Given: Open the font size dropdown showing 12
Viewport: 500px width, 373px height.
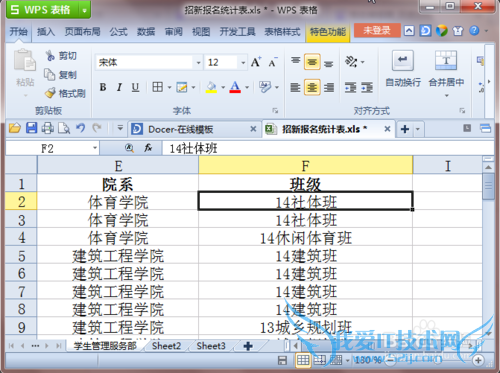Looking at the screenshot, I should (243, 63).
